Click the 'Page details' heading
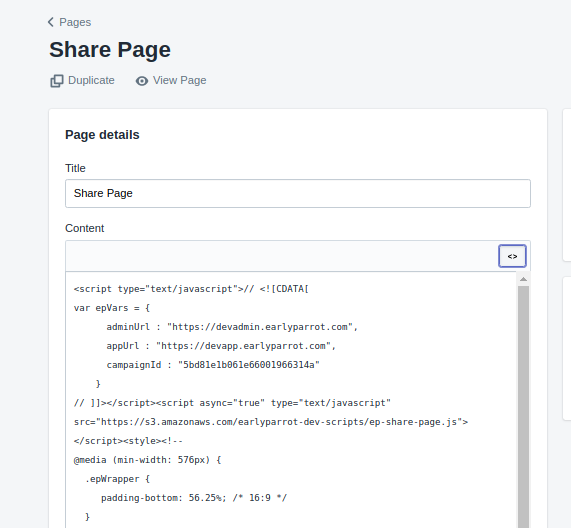 coord(102,135)
